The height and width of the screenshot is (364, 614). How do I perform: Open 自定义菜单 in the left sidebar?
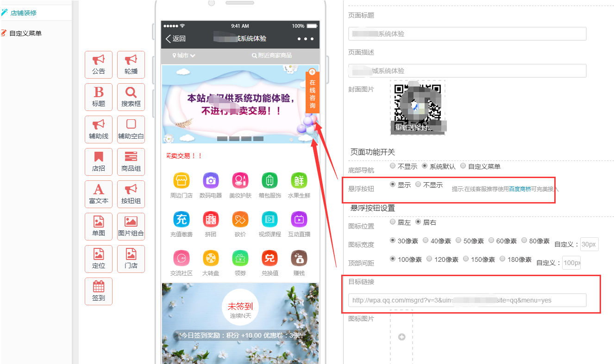coord(25,33)
